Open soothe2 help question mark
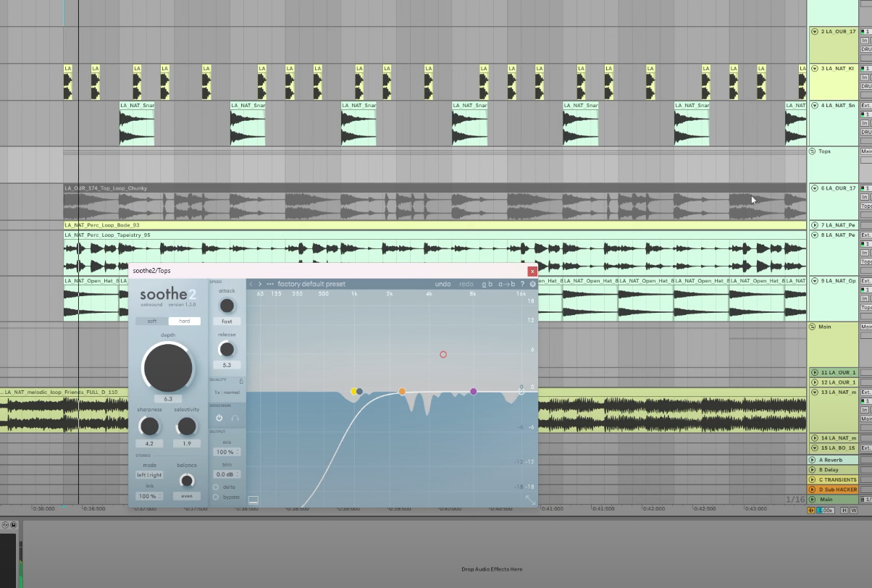Viewport: 872px width, 588px height. pos(522,284)
